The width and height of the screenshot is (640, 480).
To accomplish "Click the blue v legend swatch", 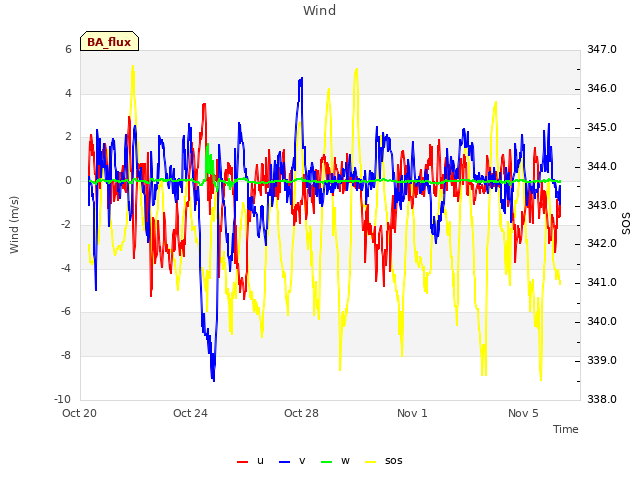I will 284,462.
